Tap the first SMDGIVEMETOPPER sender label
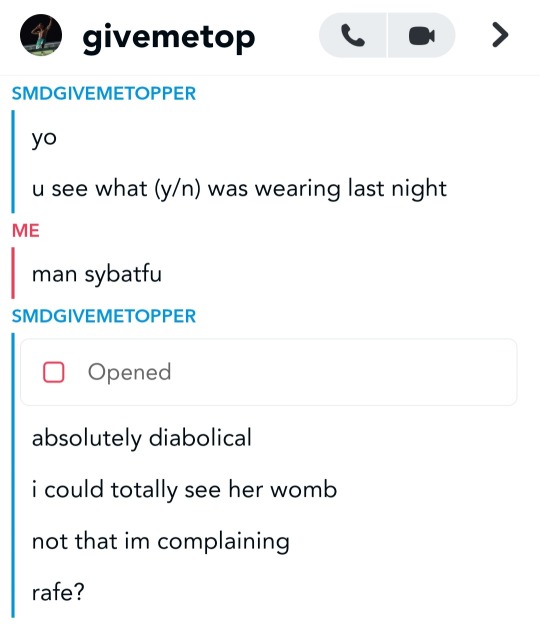 tap(104, 94)
